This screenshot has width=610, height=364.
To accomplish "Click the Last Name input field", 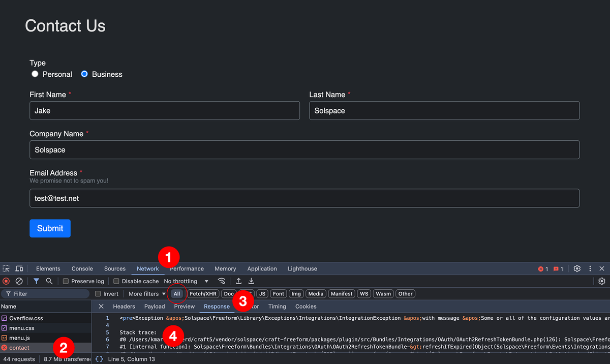I will [444, 110].
